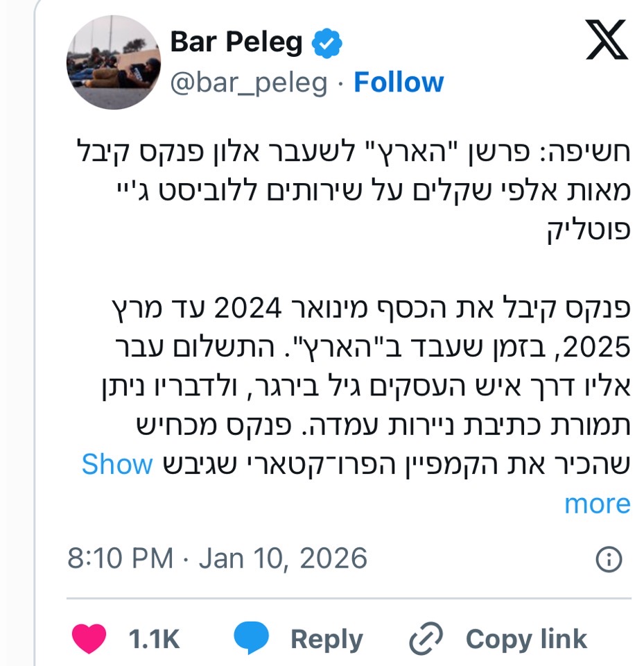The image size is (644, 666).
Task: Click the Jan 10, 2026 date
Action: pyautogui.click(x=283, y=558)
